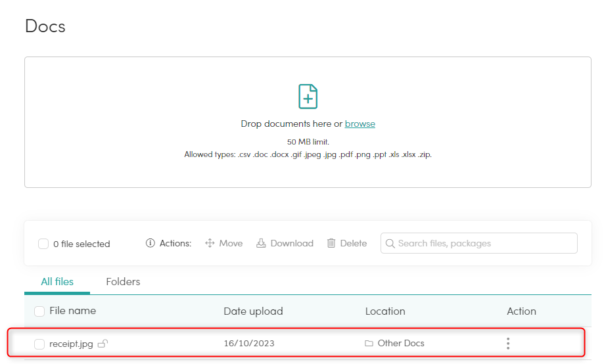Select the receipt.jpg row checkbox
Viewport: 604px width, 364px height.
(x=39, y=344)
